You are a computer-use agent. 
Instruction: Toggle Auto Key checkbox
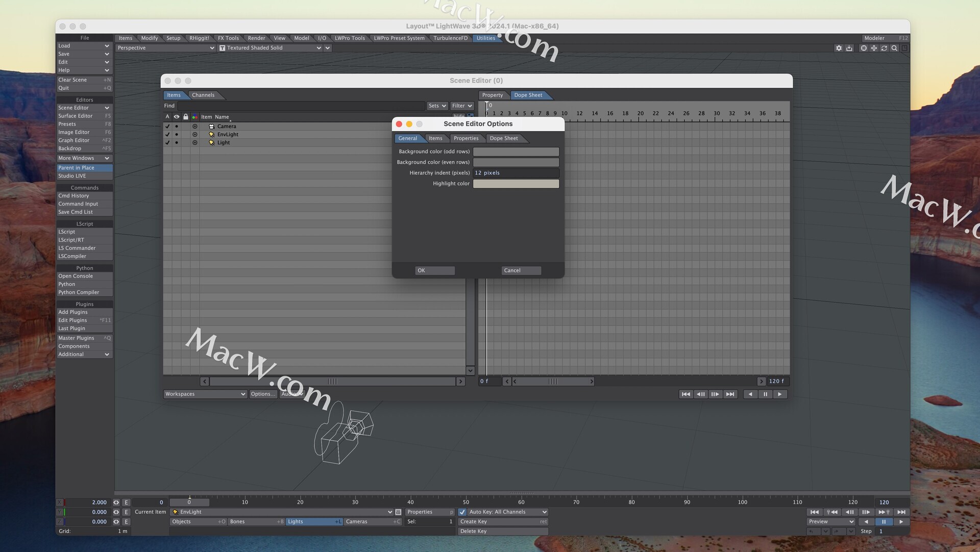[x=462, y=512]
